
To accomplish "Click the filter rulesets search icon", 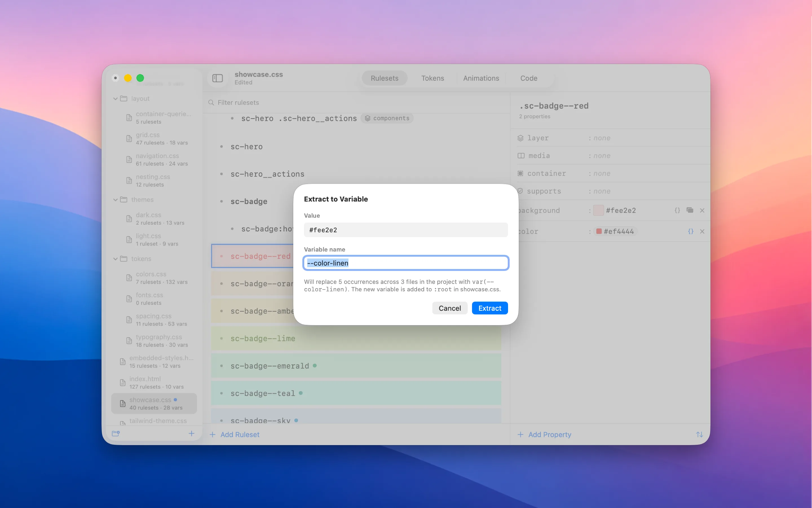I will click(211, 102).
